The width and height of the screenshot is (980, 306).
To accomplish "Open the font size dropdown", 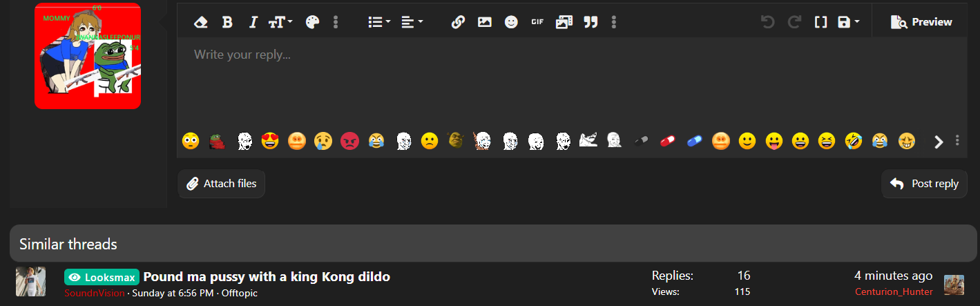I will point(280,22).
